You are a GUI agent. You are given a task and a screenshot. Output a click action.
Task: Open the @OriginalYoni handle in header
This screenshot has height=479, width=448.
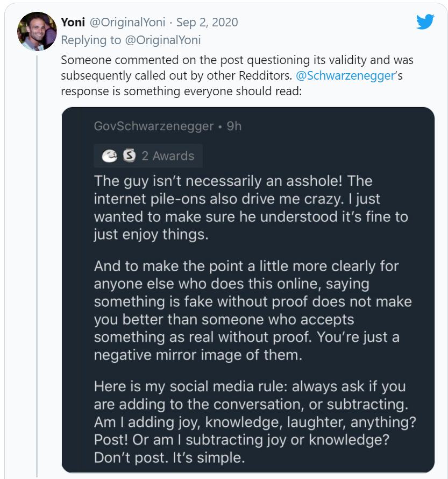point(127,22)
